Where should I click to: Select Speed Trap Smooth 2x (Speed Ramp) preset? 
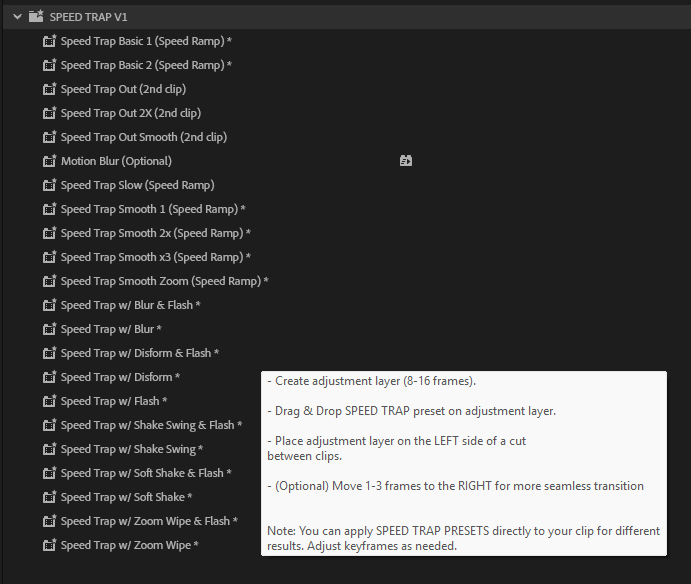(x=155, y=233)
